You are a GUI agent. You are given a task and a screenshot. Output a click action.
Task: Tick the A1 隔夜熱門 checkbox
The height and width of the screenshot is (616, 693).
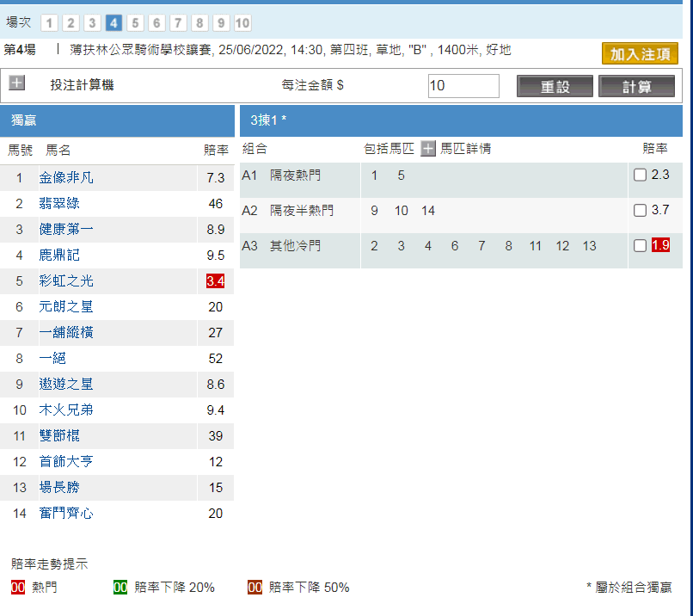[640, 176]
